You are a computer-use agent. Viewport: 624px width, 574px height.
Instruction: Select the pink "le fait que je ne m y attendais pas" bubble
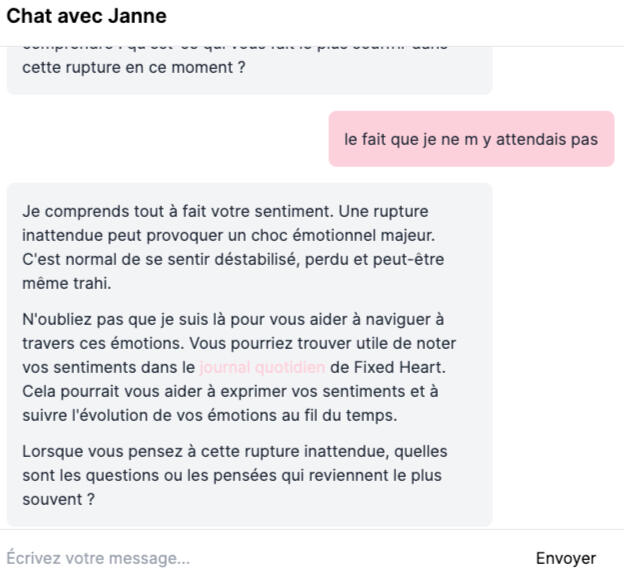[x=471, y=139]
